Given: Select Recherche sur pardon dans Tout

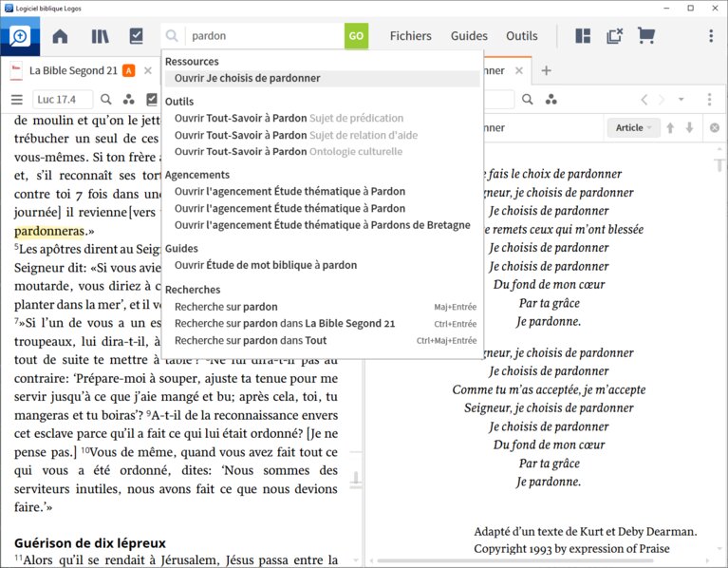Looking at the screenshot, I should (x=322, y=340).
